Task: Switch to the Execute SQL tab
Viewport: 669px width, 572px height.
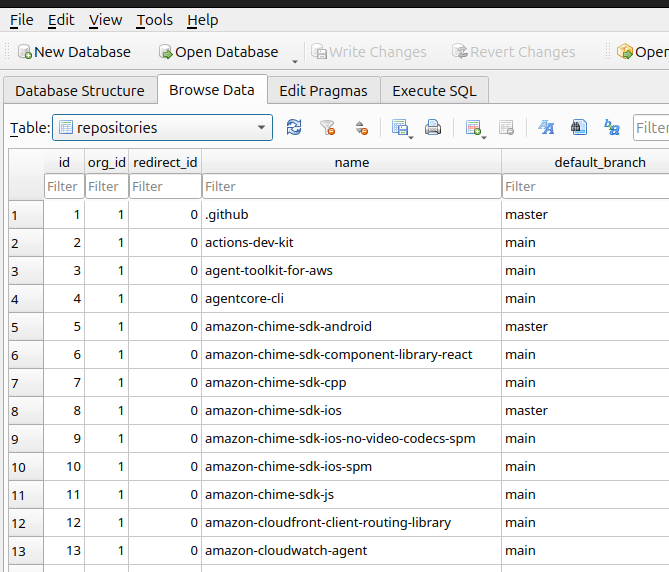Action: click(434, 90)
